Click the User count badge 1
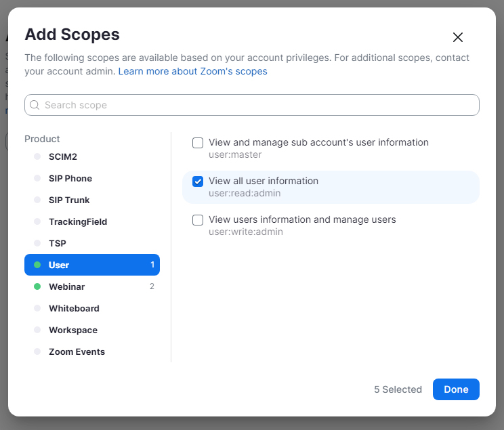The height and width of the screenshot is (430, 504). pyautogui.click(x=152, y=265)
